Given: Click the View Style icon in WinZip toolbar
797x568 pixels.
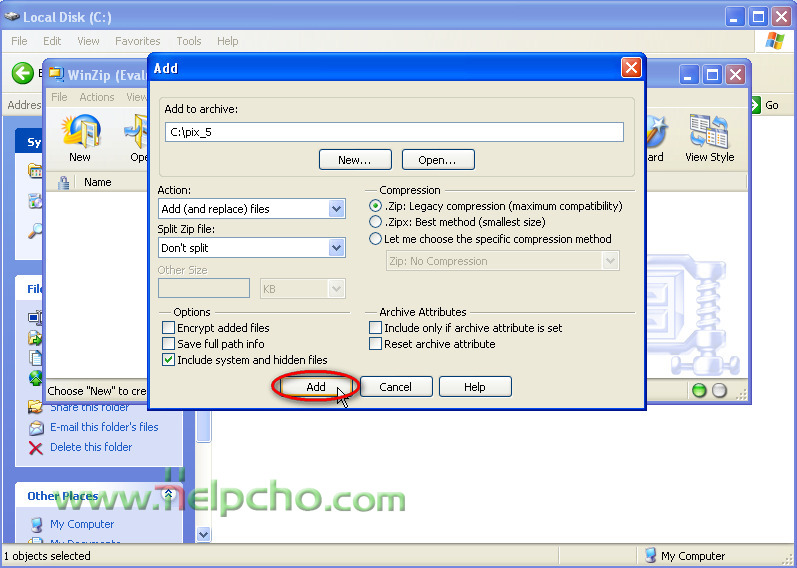Looking at the screenshot, I should click(x=710, y=138).
